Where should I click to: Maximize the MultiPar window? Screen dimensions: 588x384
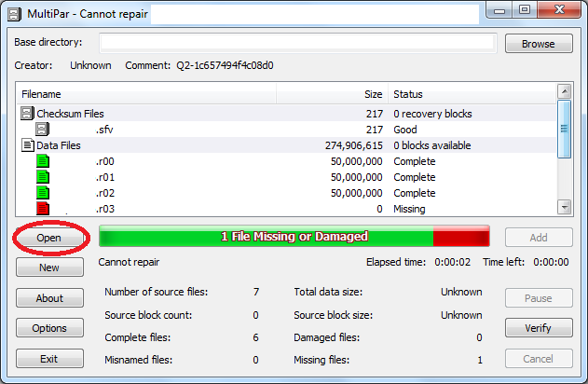coord(525,10)
